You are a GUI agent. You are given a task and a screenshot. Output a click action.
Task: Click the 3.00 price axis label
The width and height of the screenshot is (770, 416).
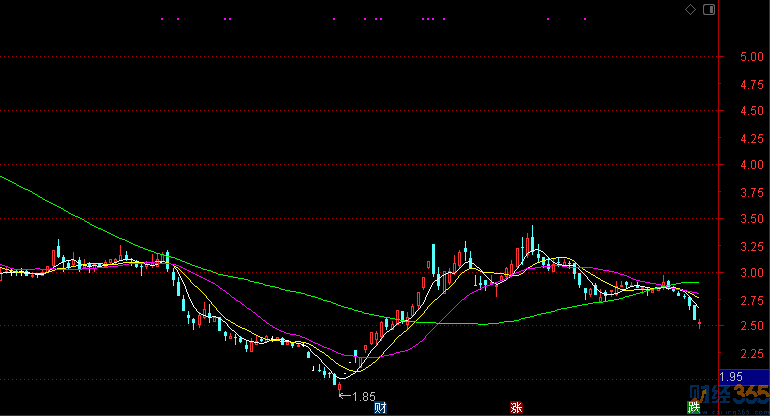(752, 273)
